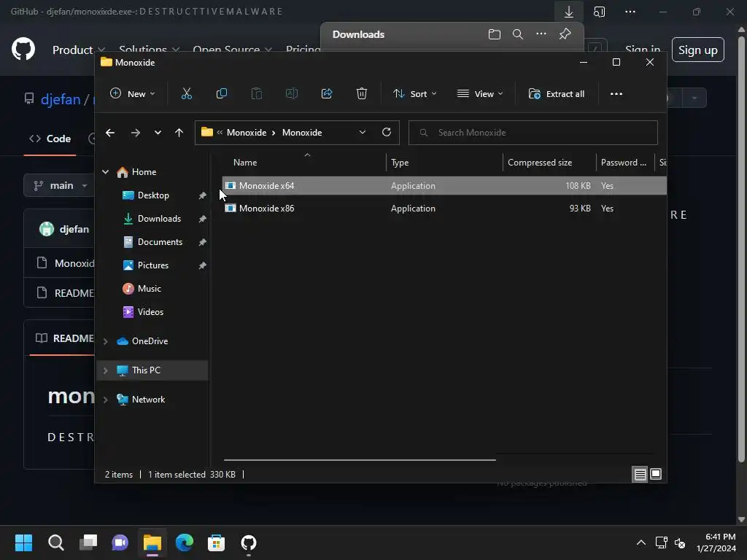Image resolution: width=747 pixels, height=560 pixels.
Task: Open the View dropdown menu
Action: (480, 94)
